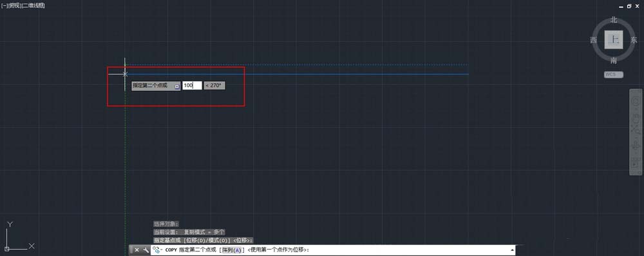This screenshot has width=644, height=256.
Task: Click 东 on the ViewCube compass
Action: (634, 40)
